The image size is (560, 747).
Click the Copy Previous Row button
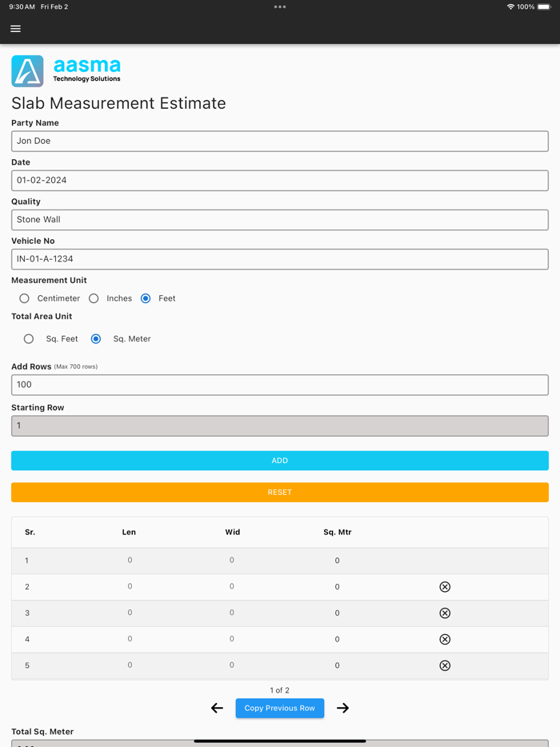(x=279, y=708)
